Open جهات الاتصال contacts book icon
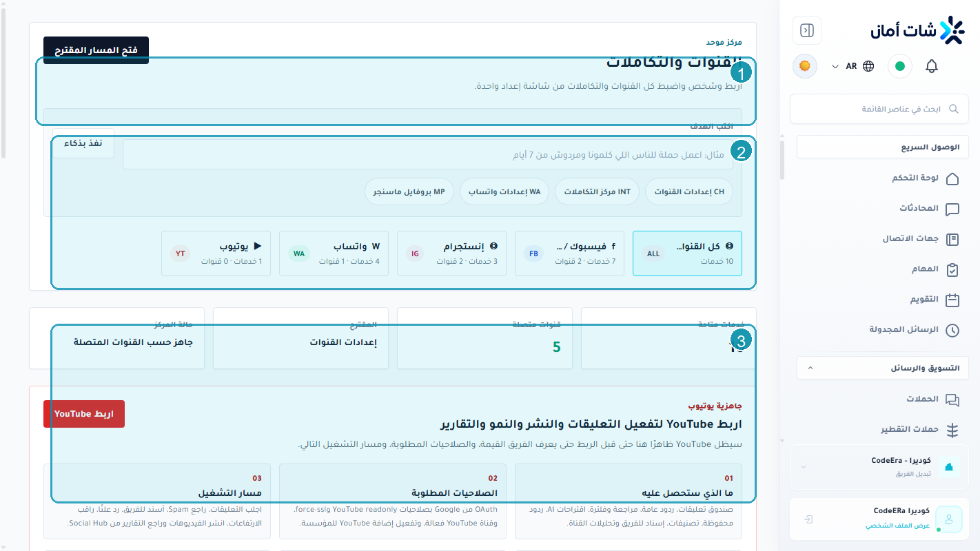 pyautogui.click(x=952, y=239)
